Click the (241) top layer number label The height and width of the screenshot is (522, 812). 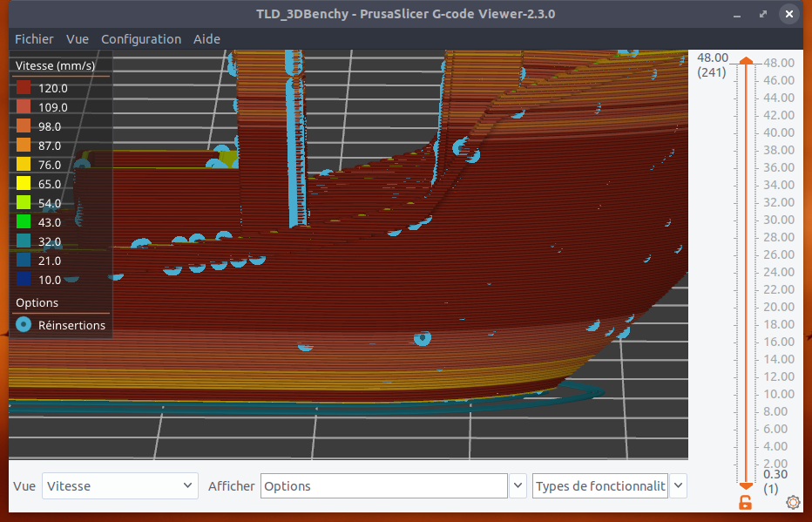pos(712,72)
